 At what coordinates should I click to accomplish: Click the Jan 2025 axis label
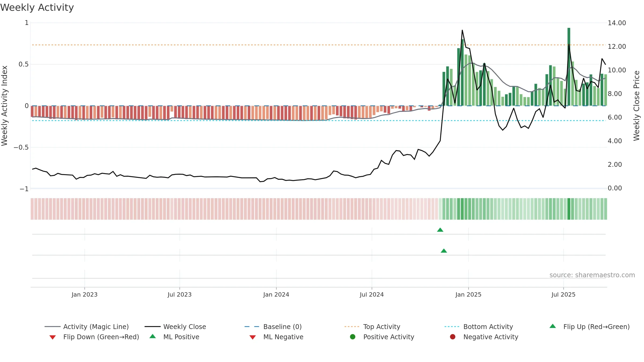468,295
